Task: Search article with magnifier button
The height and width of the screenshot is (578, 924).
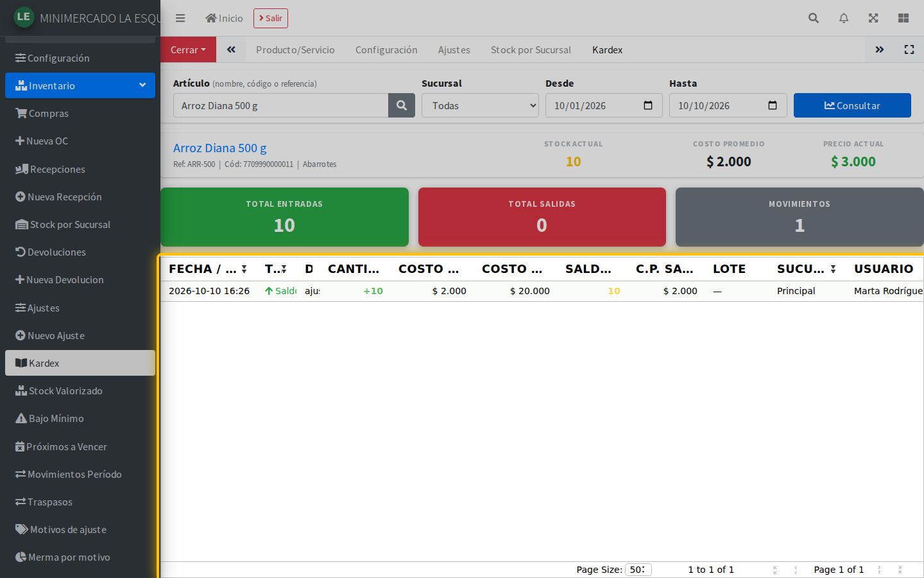Action: tap(402, 105)
